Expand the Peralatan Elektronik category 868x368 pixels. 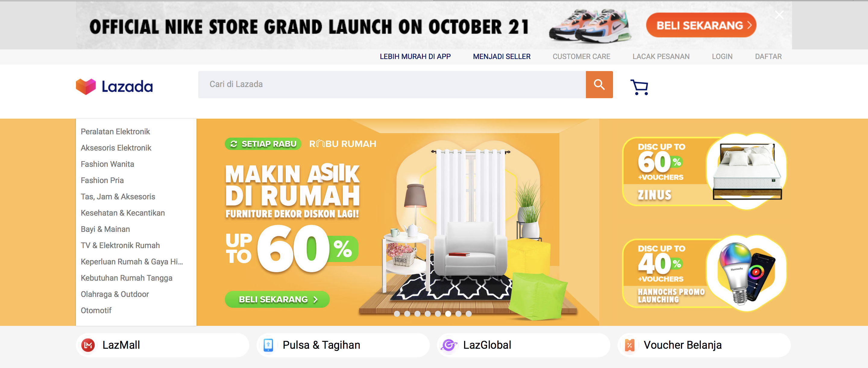click(x=115, y=132)
